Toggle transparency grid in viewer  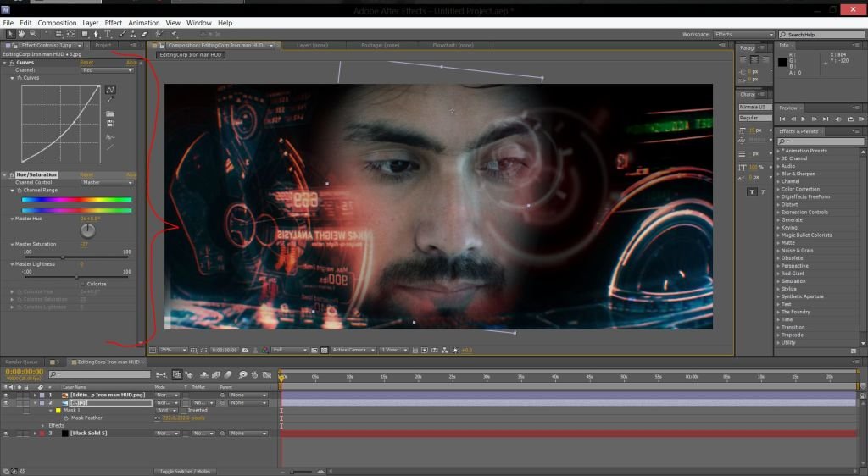click(x=325, y=350)
